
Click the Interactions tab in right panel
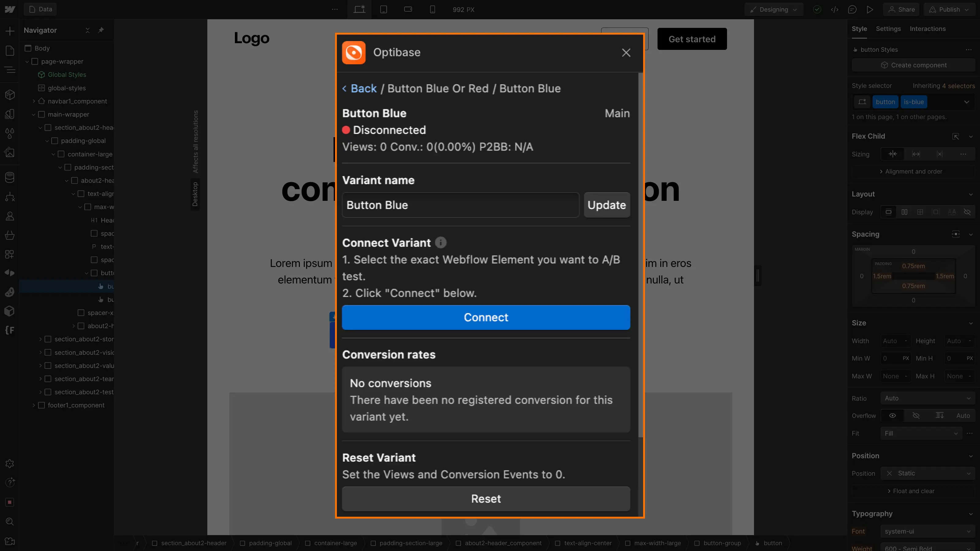928,28
